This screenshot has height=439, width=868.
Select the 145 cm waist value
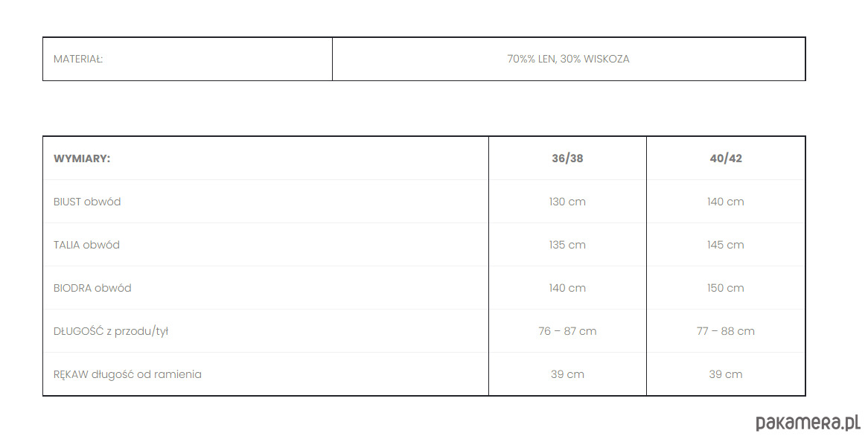[726, 245]
